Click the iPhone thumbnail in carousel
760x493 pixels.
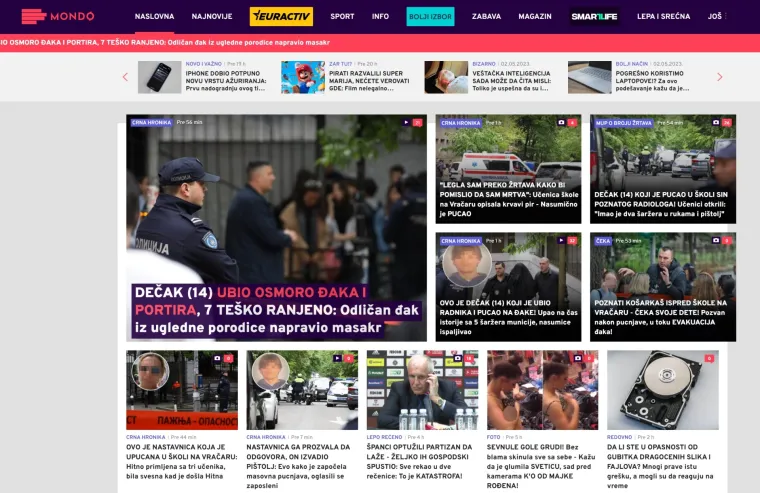tap(159, 77)
